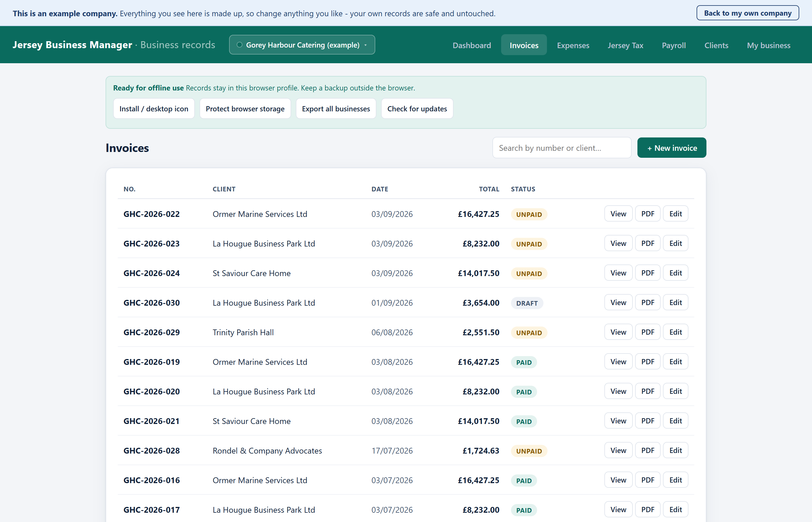Viewport: 812px width, 522px height.
Task: Click Protect browser storage
Action: [x=245, y=108]
